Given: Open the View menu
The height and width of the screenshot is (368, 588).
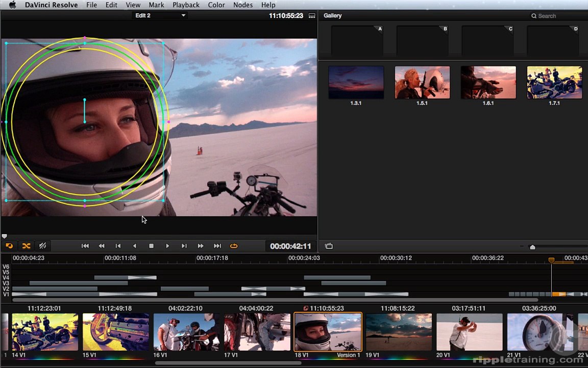Looking at the screenshot, I should pos(133,5).
